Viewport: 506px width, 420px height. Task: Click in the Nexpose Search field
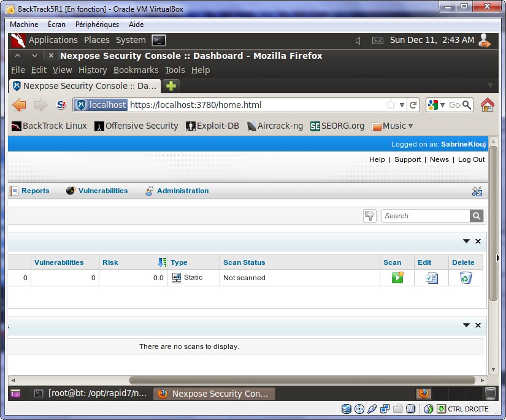[426, 216]
